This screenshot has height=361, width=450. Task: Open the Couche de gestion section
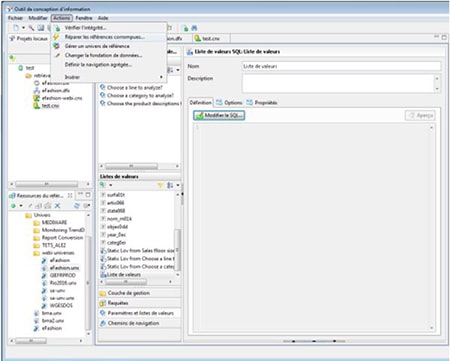pos(139,293)
